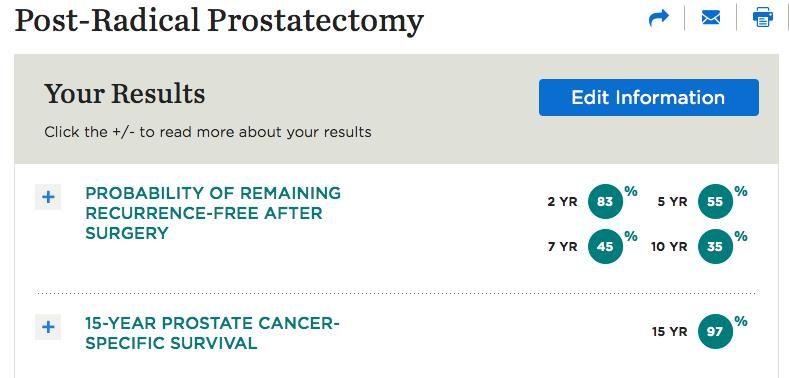This screenshot has width=789, height=378.
Task: Click the 7 YR 45 percent circle
Action: pyautogui.click(x=605, y=247)
